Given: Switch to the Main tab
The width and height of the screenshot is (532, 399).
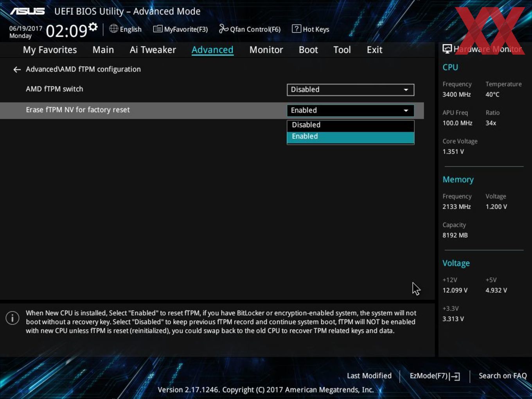Looking at the screenshot, I should click(x=103, y=50).
